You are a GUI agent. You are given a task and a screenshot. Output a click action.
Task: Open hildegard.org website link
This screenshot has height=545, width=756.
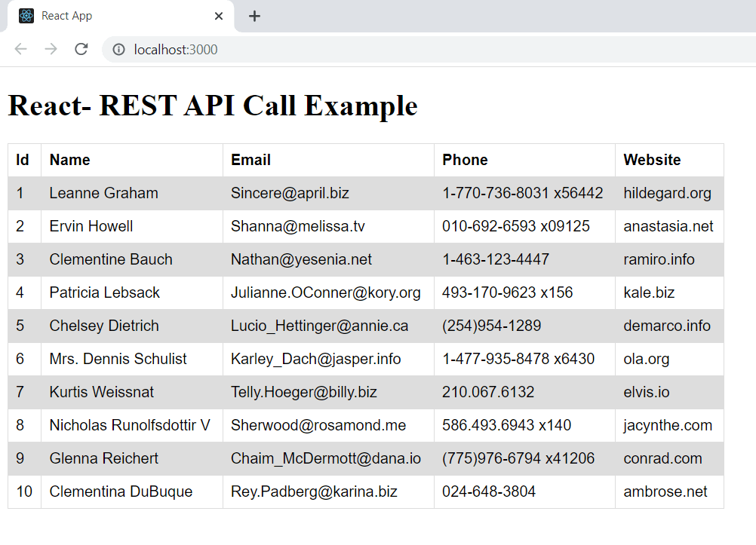coord(667,193)
